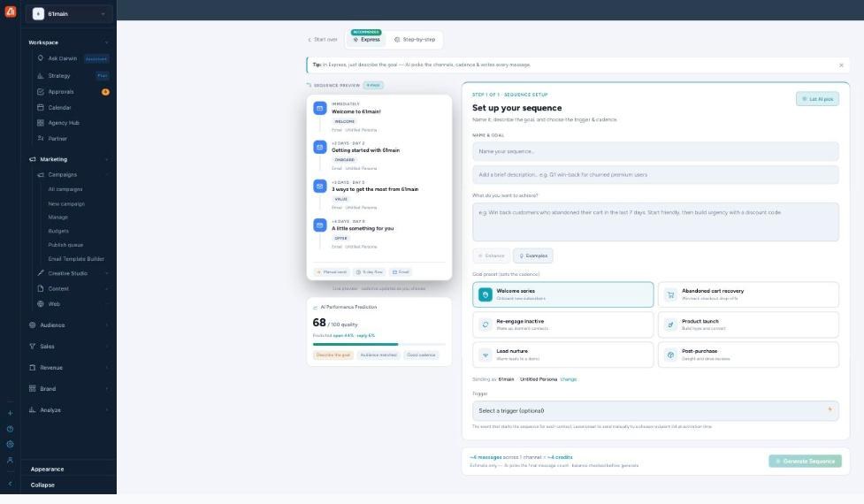Click the Revenue icon in sidebar
Screen dimensions: 864x504
point(32,368)
